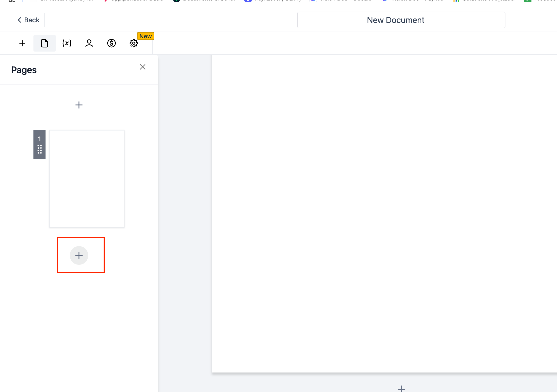Open the payment dollar sign icon
557x392 pixels.
tap(111, 43)
